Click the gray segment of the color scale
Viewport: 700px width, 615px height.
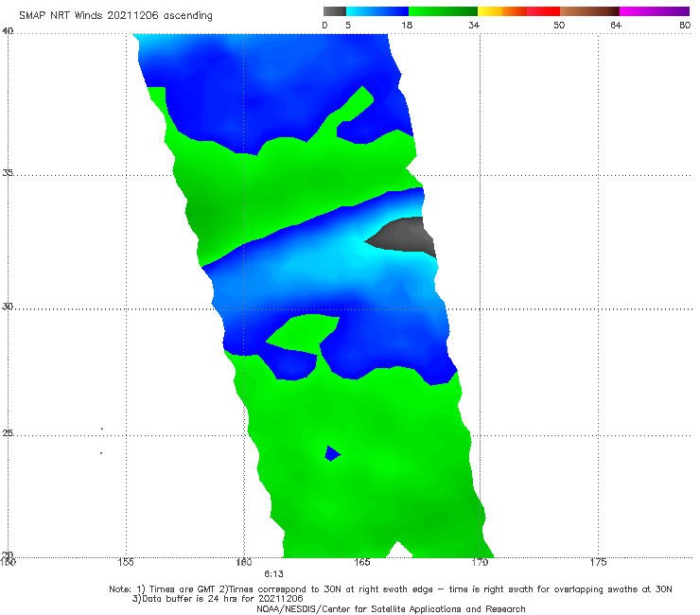(x=334, y=11)
